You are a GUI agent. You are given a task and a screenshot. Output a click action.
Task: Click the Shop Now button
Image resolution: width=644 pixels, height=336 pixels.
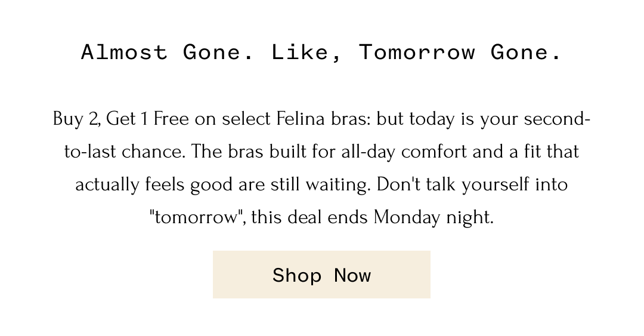(321, 275)
